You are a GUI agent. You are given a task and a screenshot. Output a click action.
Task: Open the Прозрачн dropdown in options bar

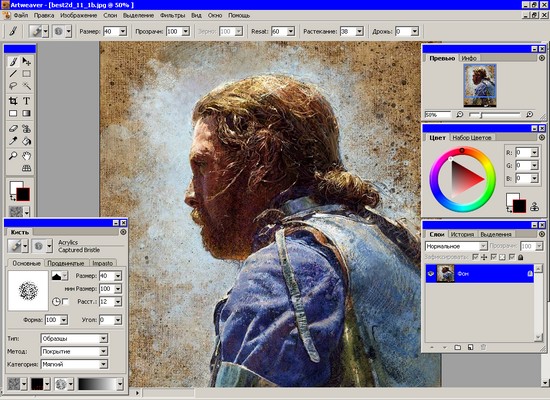coord(186,32)
